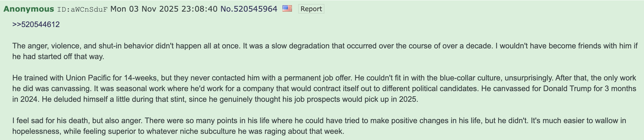Click the post number 520545964
The image size is (644, 140).
pyautogui.click(x=255, y=9)
